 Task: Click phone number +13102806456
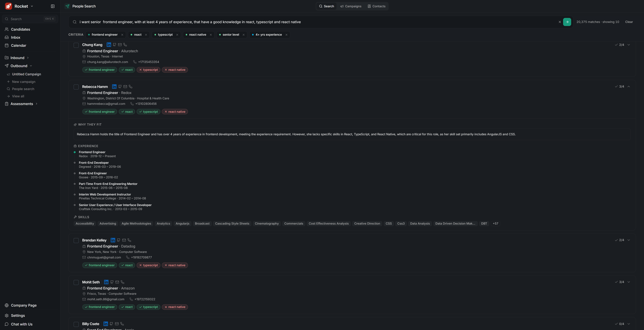coord(146,104)
